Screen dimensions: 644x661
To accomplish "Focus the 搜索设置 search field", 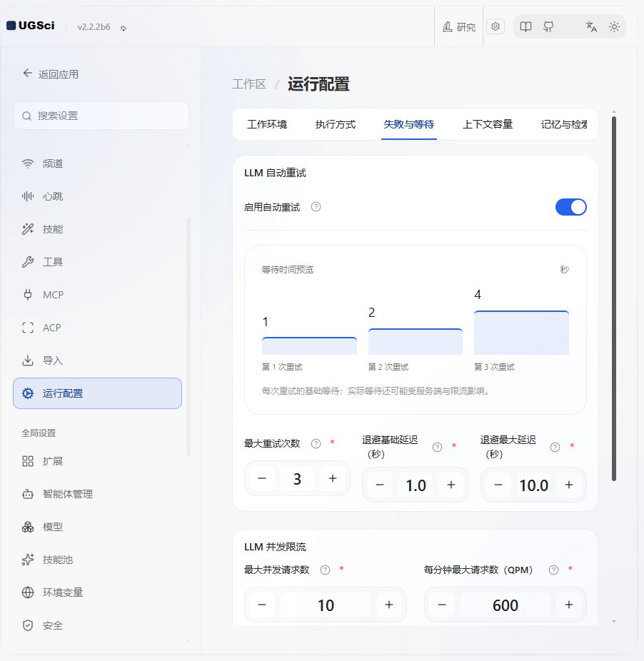I will tap(101, 116).
